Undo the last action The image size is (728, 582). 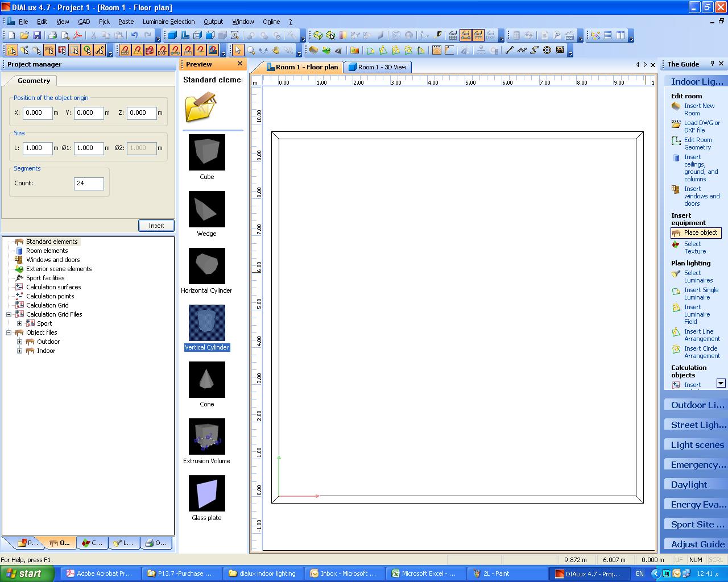134,35
